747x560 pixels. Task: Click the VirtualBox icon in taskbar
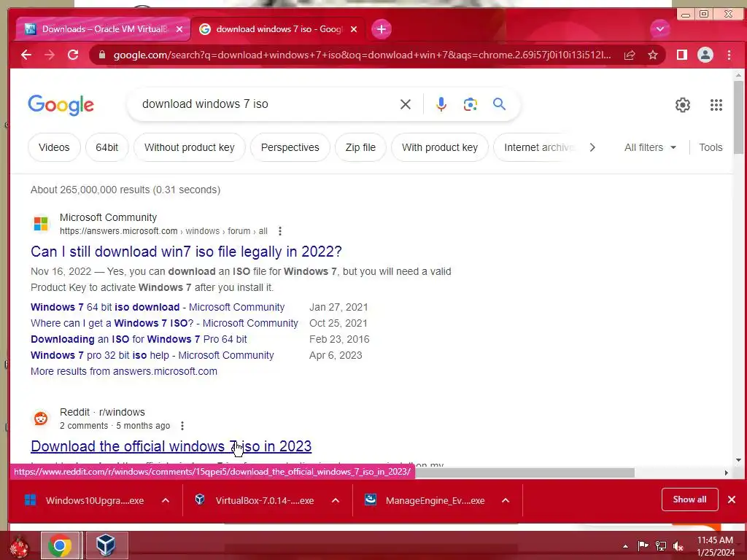tap(106, 545)
